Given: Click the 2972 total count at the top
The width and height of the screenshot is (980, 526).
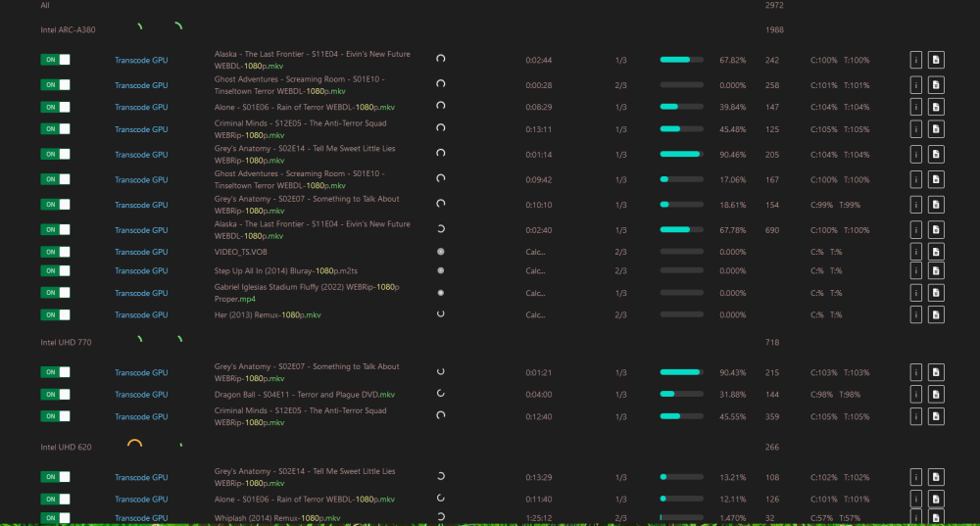Looking at the screenshot, I should click(x=774, y=5).
